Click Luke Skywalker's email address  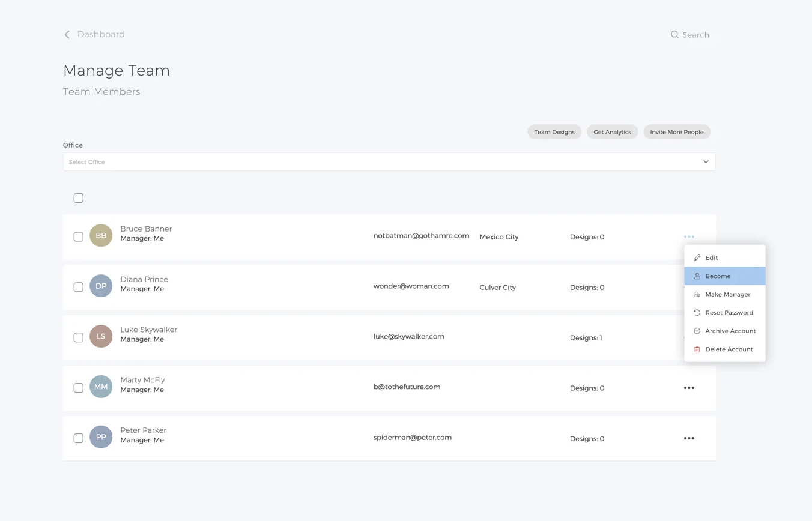coord(408,337)
